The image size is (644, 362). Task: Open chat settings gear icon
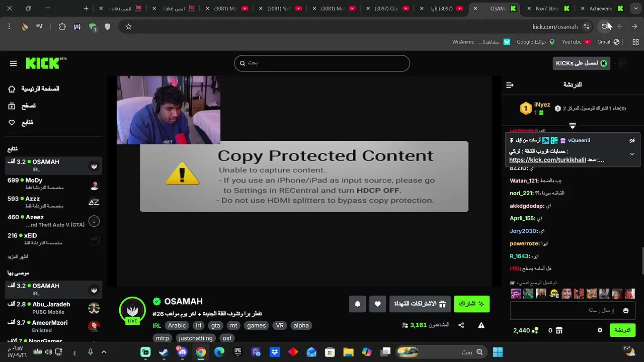[600, 330]
